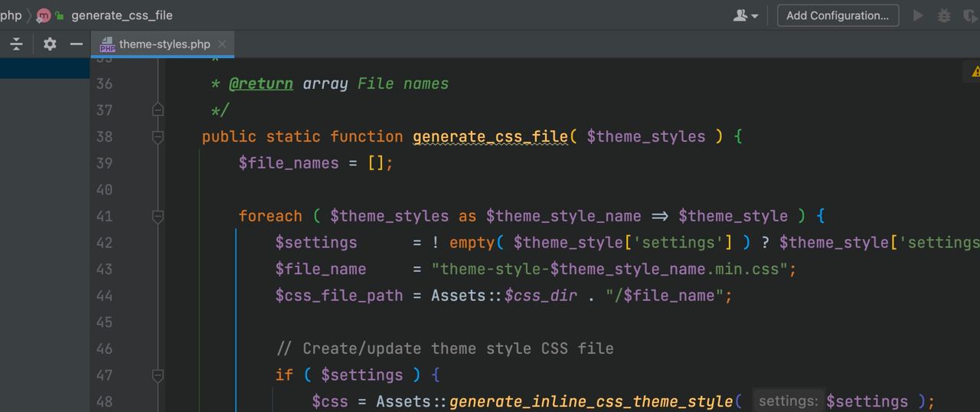The image size is (980, 412).
Task: Click the generate_css_file function name
Action: 490,136
